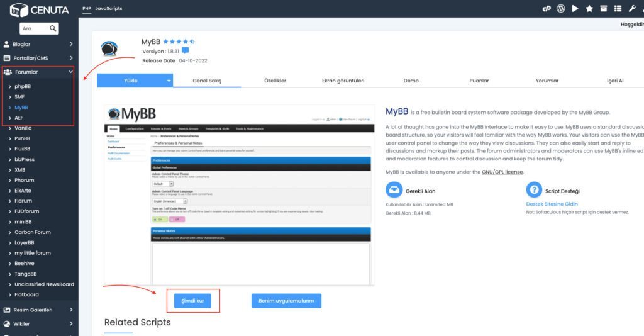The height and width of the screenshot is (336, 644).
Task: Switch to the Özellikler tab
Action: tap(275, 81)
